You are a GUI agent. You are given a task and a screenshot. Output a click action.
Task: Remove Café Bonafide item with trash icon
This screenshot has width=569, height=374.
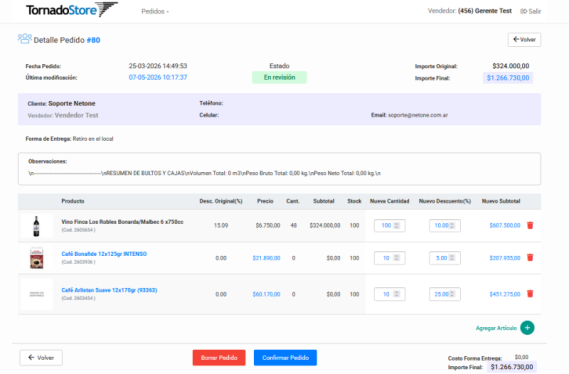coord(530,258)
